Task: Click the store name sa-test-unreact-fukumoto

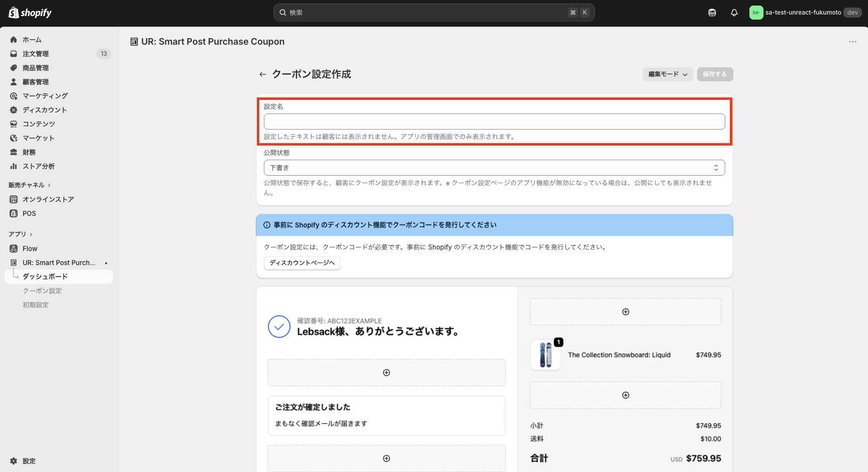Action: (803, 13)
